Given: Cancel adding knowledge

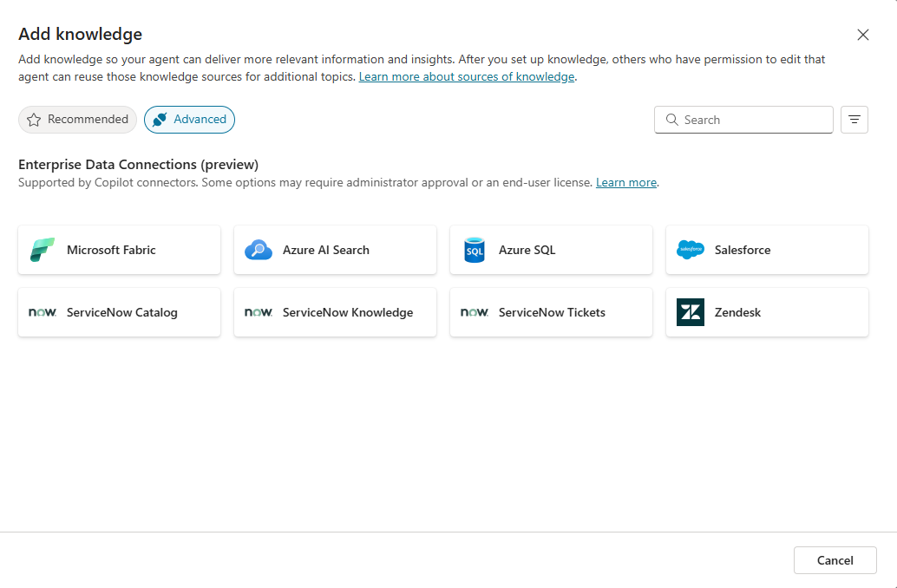Looking at the screenshot, I should (835, 560).
